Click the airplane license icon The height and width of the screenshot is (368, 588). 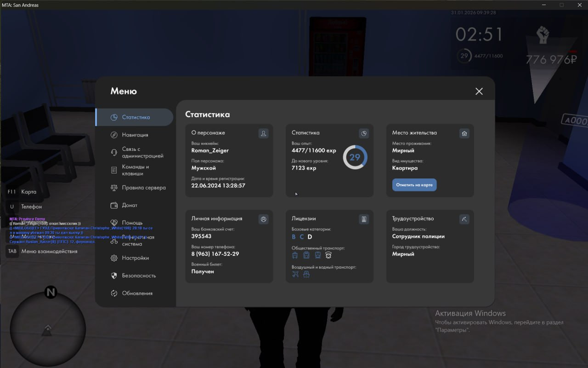click(x=295, y=274)
